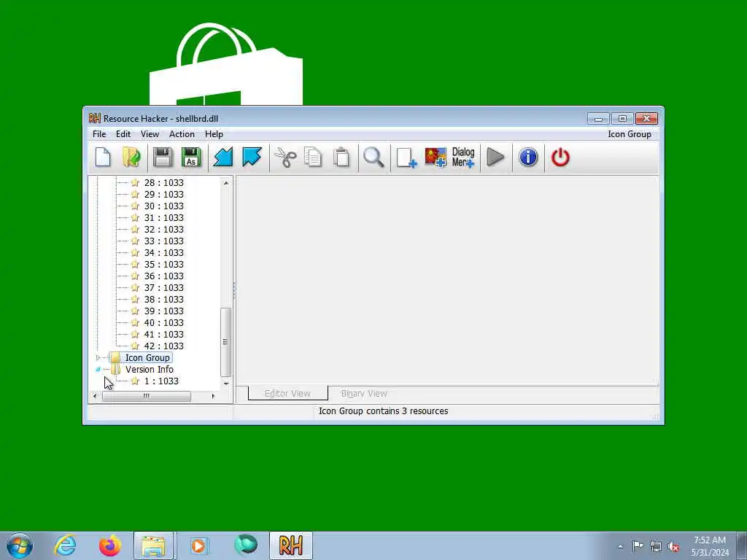Image resolution: width=747 pixels, height=560 pixels.
Task: Click the blue up-right arrow icon
Action: point(252,157)
